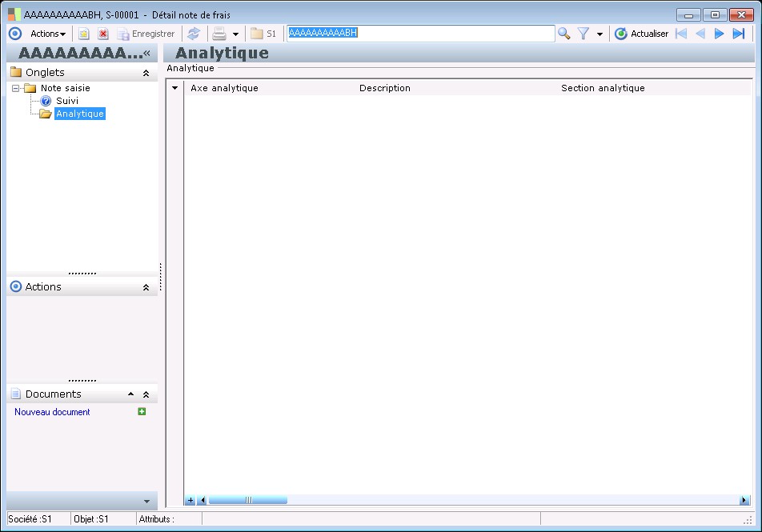Click the Documents up arrow
The width and height of the screenshot is (762, 532).
coord(130,394)
